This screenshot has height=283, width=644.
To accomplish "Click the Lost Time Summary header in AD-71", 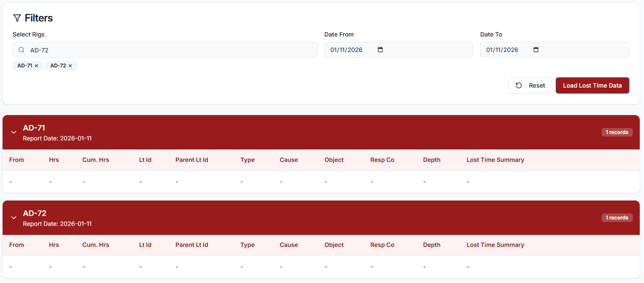I will pyautogui.click(x=495, y=160).
